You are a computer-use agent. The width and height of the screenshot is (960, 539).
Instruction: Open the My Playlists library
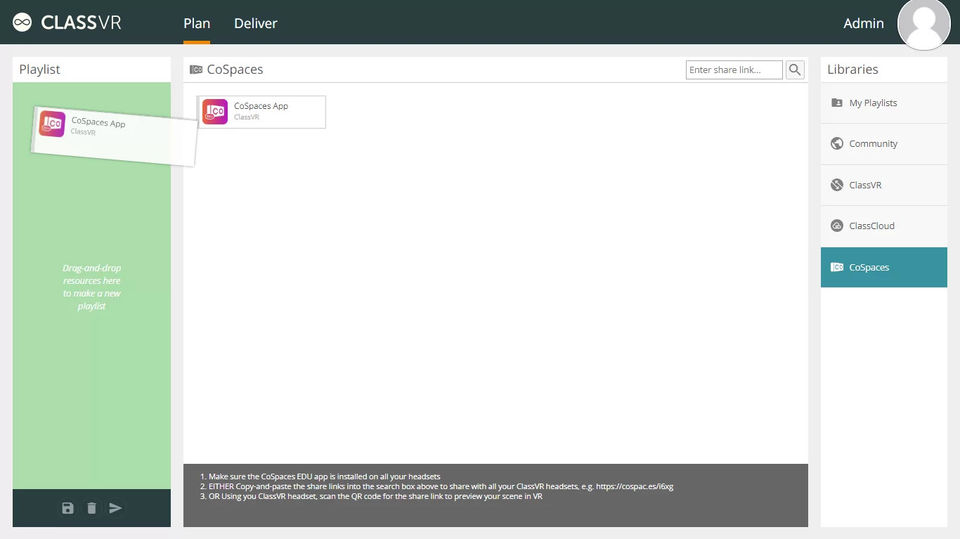(883, 103)
